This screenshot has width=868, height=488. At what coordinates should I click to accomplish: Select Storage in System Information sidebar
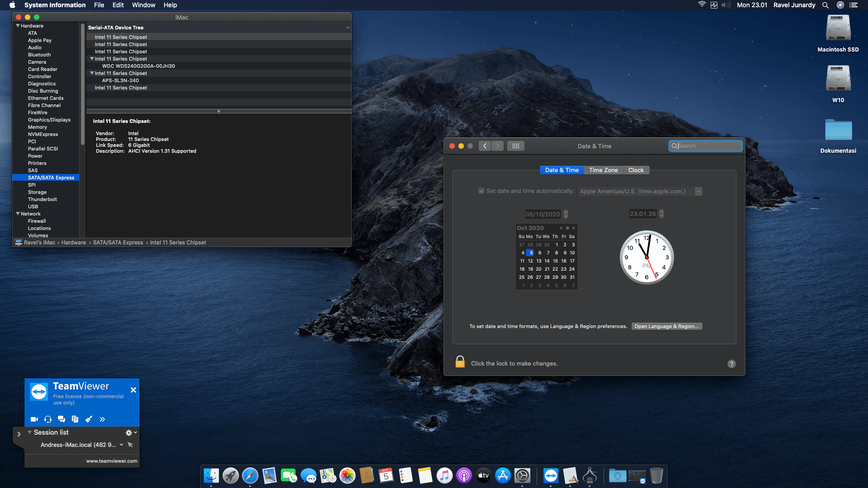coord(37,192)
